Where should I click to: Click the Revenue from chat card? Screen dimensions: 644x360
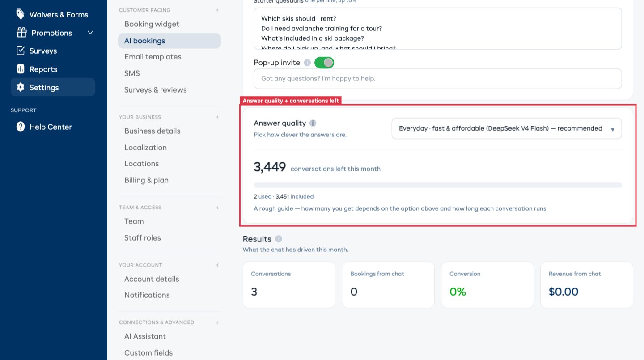point(587,285)
